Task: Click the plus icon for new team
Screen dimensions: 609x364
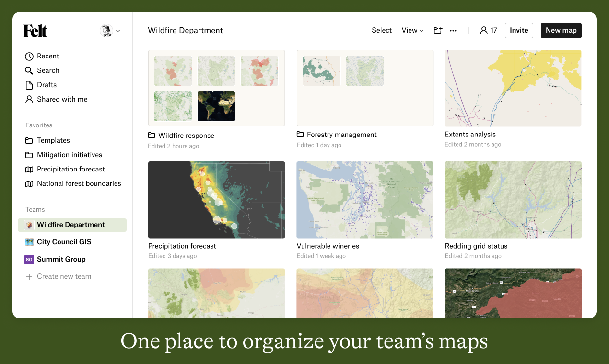Action: point(29,277)
